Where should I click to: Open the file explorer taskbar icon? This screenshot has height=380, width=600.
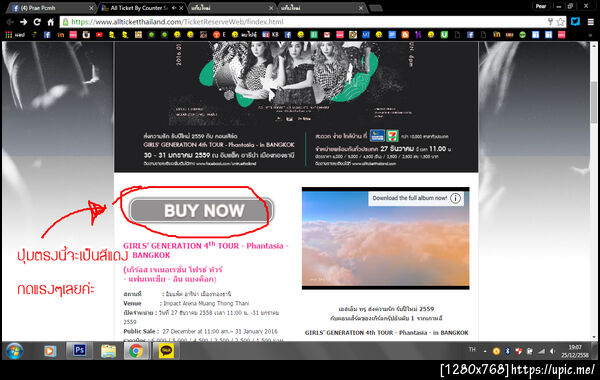click(x=109, y=351)
